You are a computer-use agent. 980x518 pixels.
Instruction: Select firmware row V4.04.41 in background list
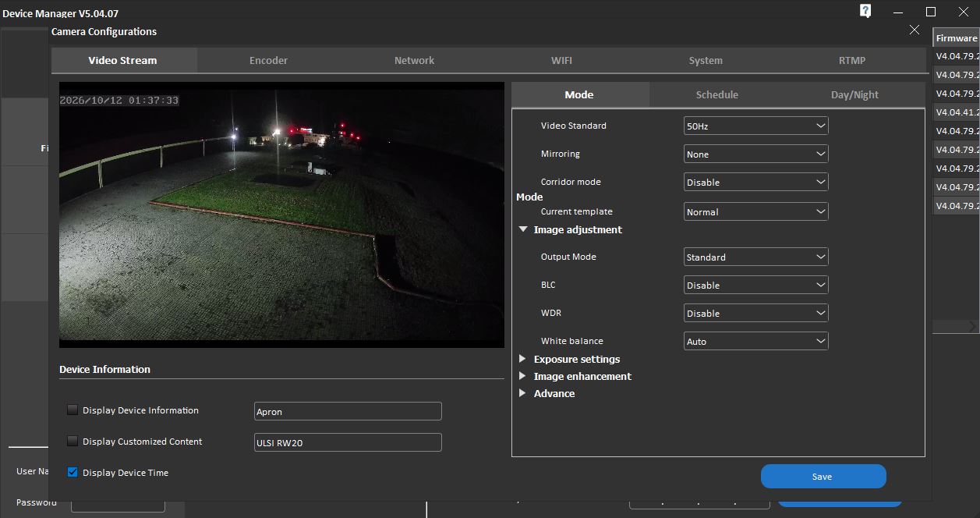tap(957, 112)
